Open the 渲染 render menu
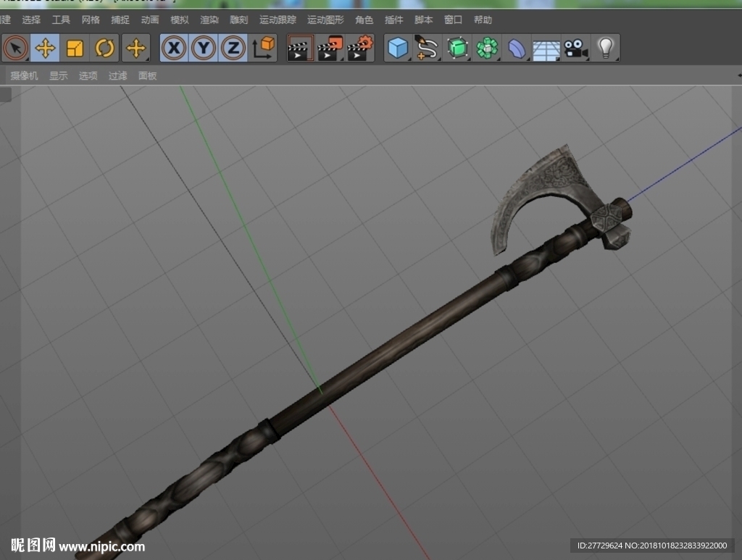The width and height of the screenshot is (742, 560). pos(209,20)
